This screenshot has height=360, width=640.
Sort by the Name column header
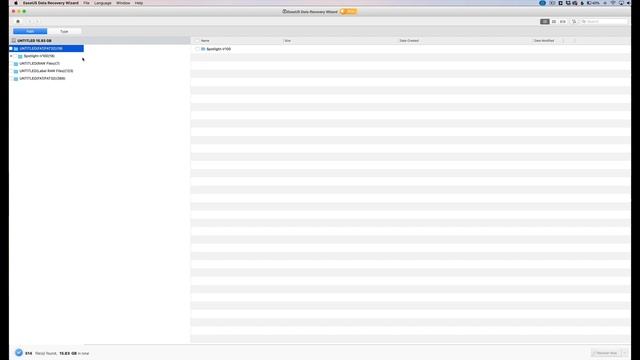(205, 41)
